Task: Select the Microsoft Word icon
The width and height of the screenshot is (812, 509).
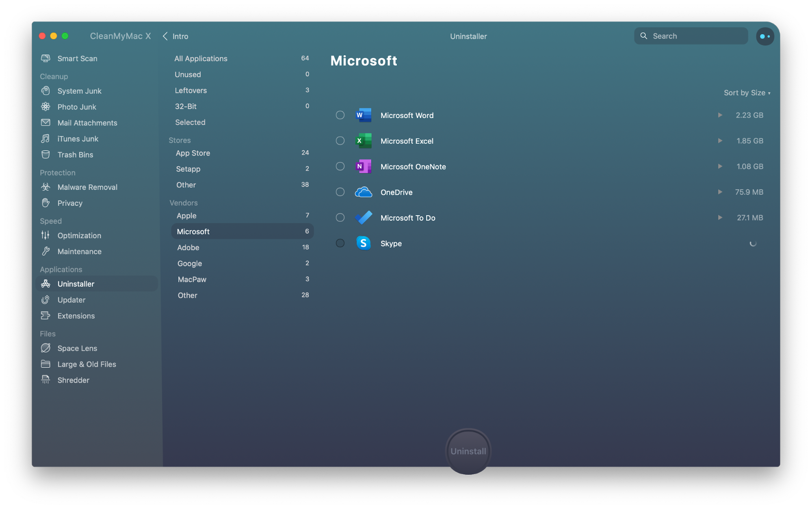Action: 363,115
